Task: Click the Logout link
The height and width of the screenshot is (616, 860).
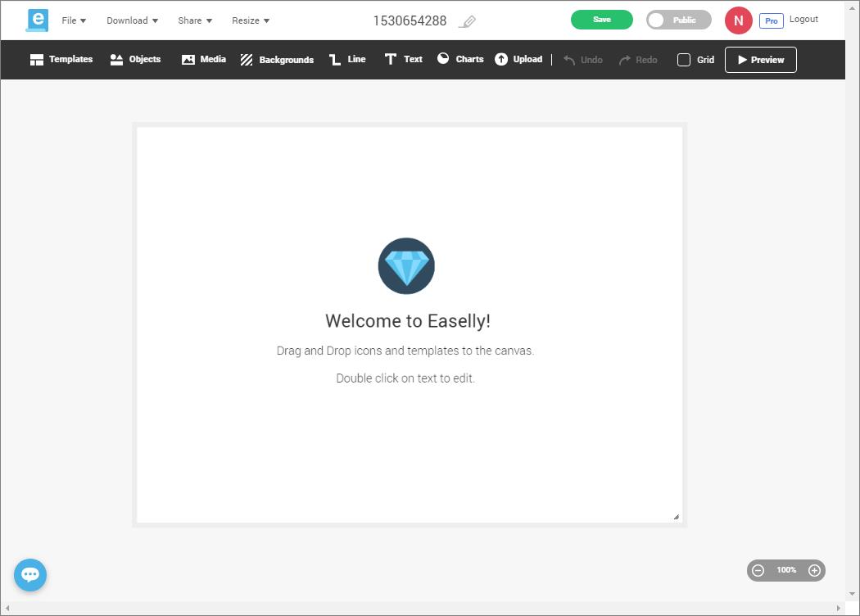Action: [x=803, y=19]
